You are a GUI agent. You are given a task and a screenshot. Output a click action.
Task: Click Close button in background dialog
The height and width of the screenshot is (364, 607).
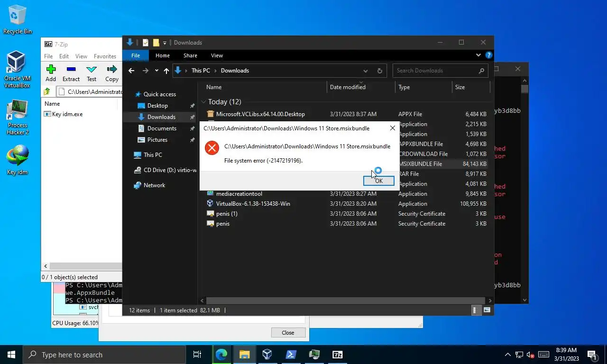tap(288, 333)
